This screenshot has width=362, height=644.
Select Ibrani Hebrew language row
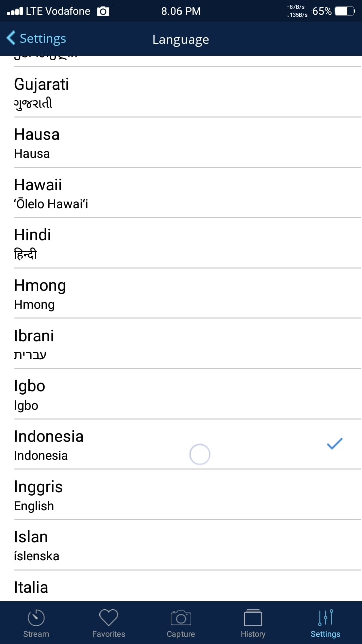[181, 344]
